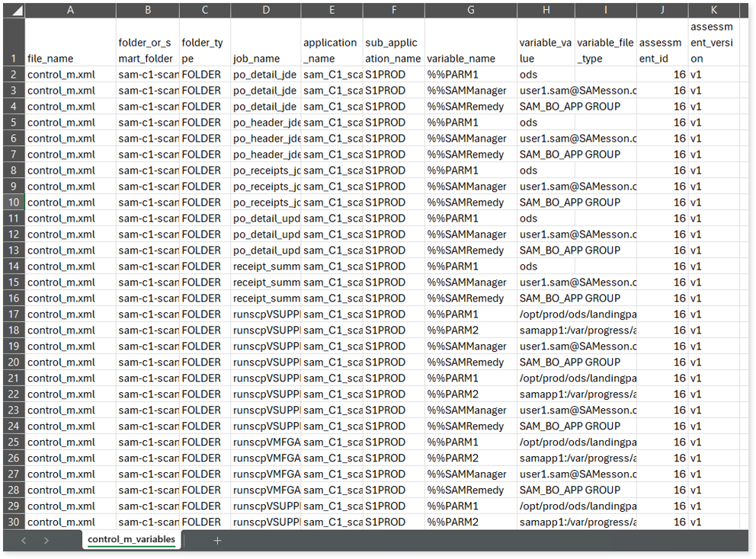The image size is (756, 559).
Task: Select %%SAMRemedy cell in row 4
Action: click(x=471, y=107)
